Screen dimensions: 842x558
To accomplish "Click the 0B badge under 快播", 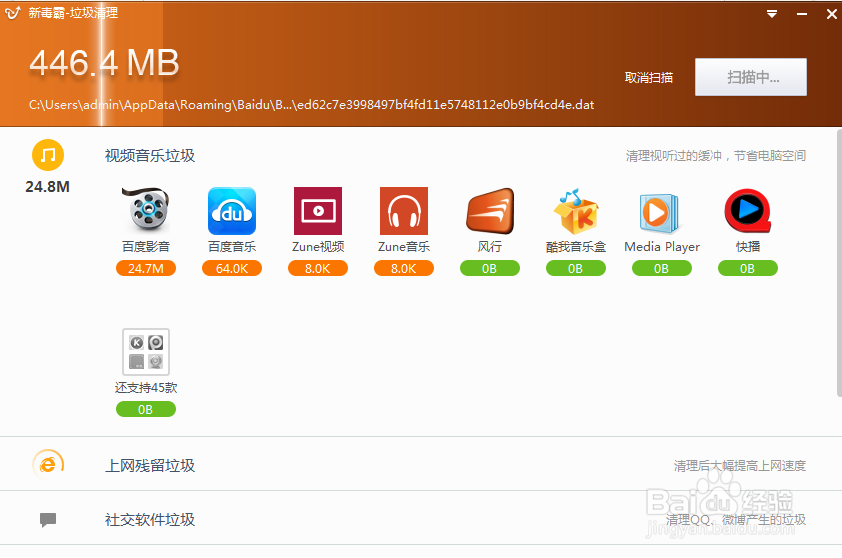I will click(747, 268).
